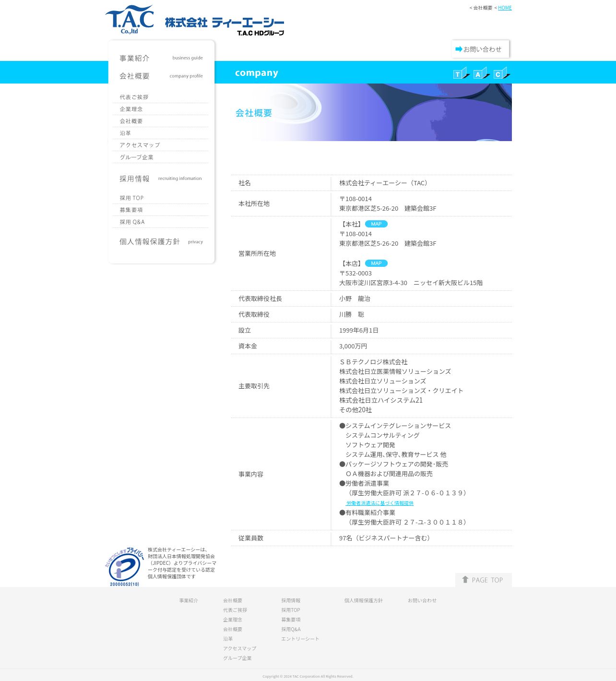
Task: Click the 代表取締役社長 row label
Action: tap(260, 299)
